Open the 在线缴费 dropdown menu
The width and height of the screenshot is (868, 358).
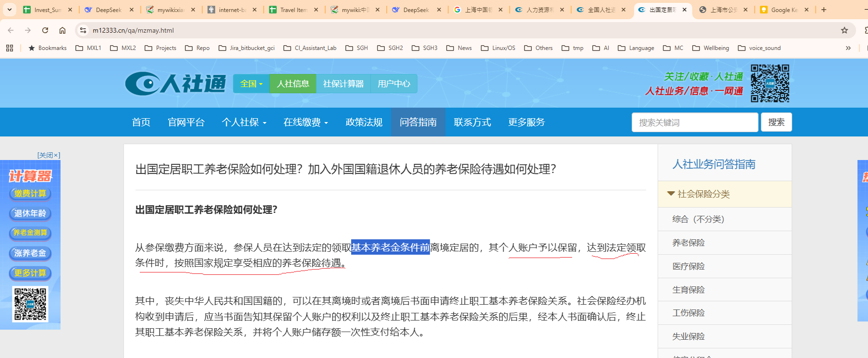[x=306, y=123]
